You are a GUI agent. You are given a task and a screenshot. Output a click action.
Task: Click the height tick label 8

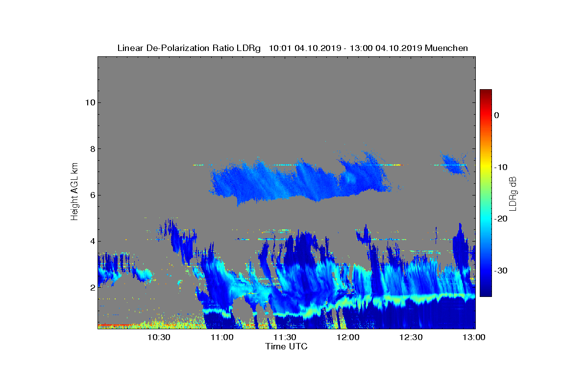coord(92,149)
